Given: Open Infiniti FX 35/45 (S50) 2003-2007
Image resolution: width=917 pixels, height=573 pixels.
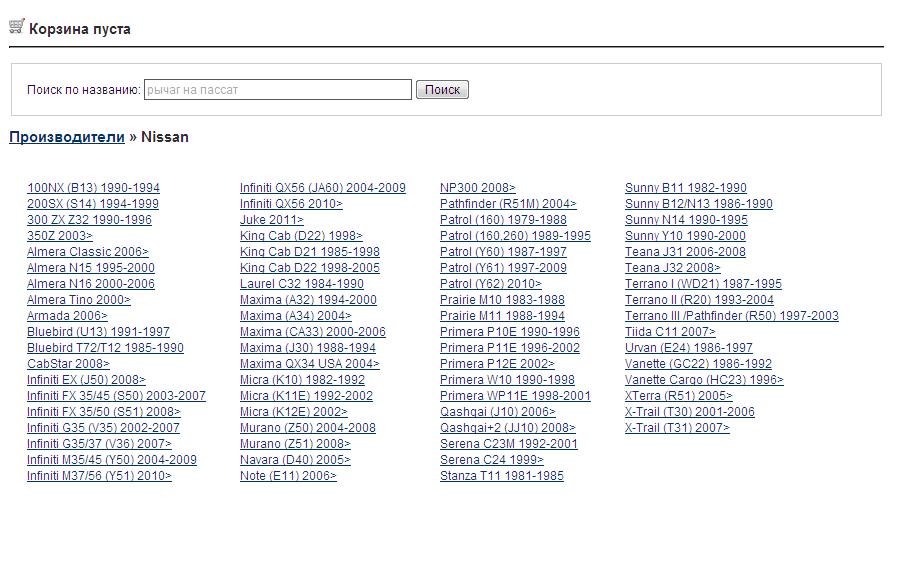Looking at the screenshot, I should (116, 396).
